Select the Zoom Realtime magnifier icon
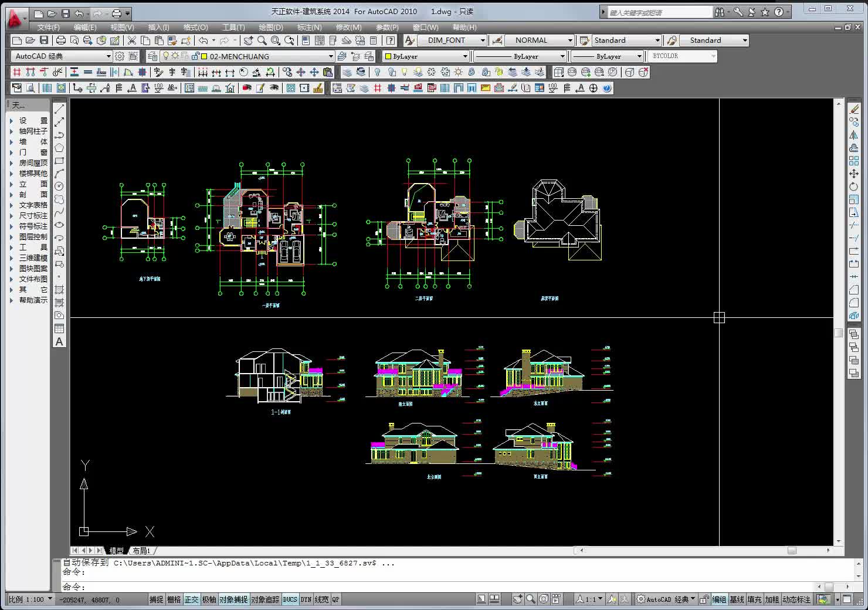Viewport: 868px width, 610px height. click(262, 40)
